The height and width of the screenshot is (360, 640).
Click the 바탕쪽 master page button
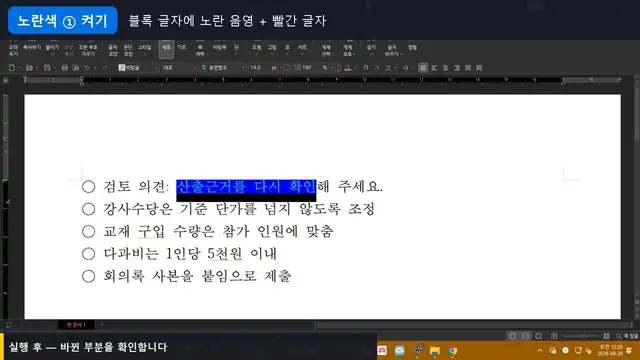pyautogui.click(x=220, y=48)
